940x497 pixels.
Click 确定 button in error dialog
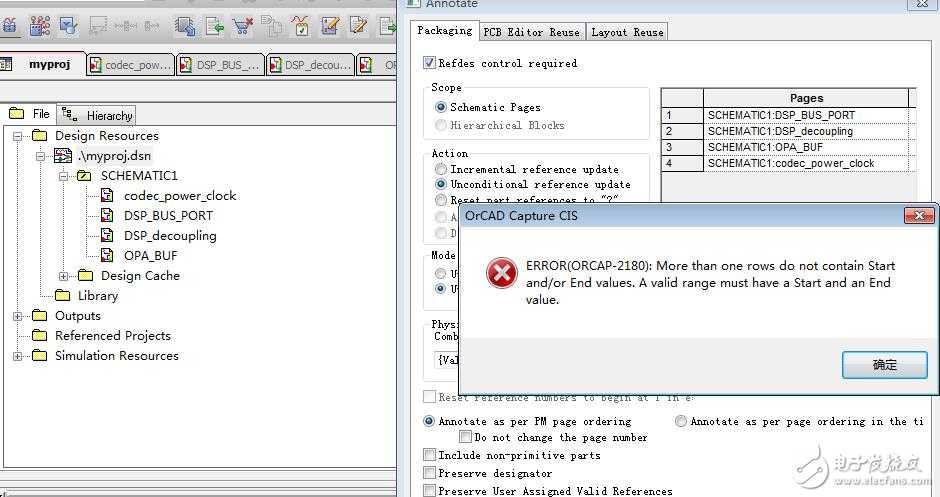(884, 365)
